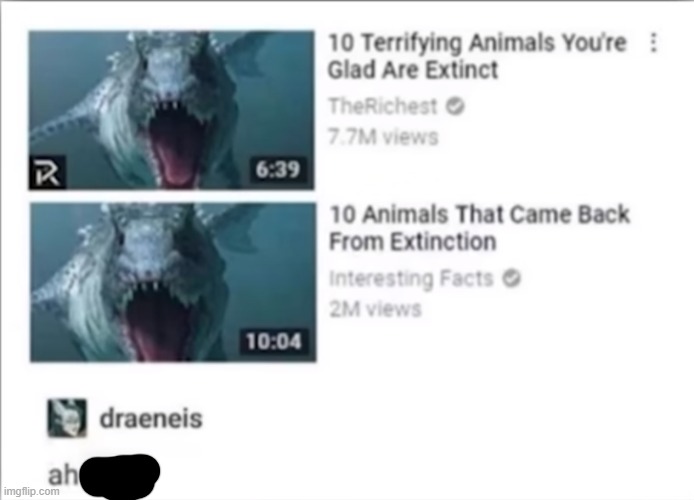Click the 7.7M views text
The width and height of the screenshot is (694, 500).
(383, 137)
